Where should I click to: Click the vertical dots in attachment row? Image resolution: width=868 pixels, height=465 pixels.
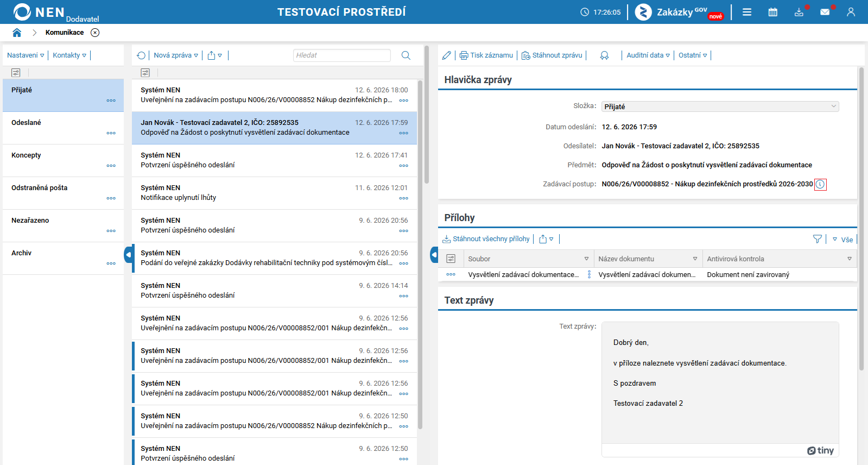[590, 275]
